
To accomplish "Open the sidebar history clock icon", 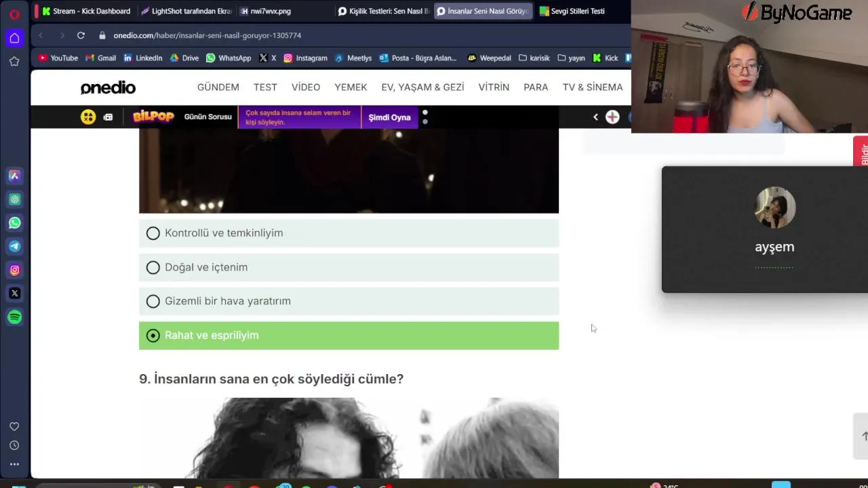I will 14,445.
